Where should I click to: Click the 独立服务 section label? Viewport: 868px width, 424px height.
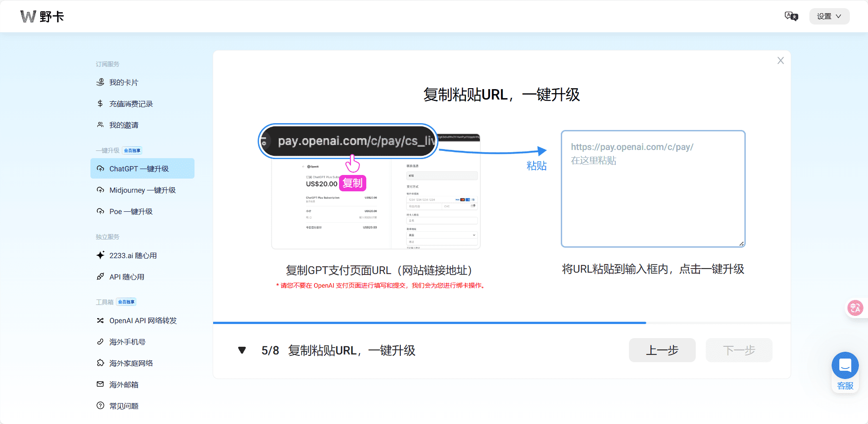click(108, 237)
